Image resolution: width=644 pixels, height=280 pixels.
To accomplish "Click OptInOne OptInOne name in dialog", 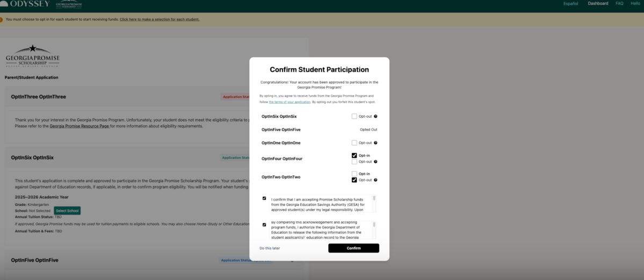I will point(281,142).
